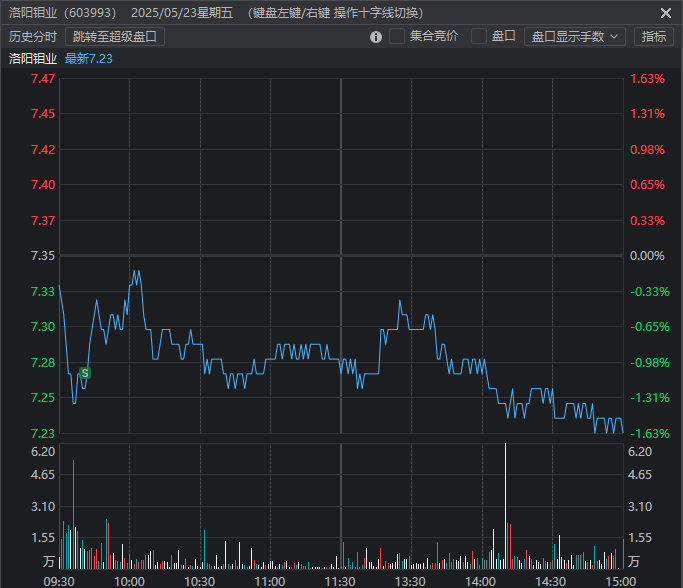
Task: Click the 洛阳钼业 stock name label
Action: tap(33, 58)
